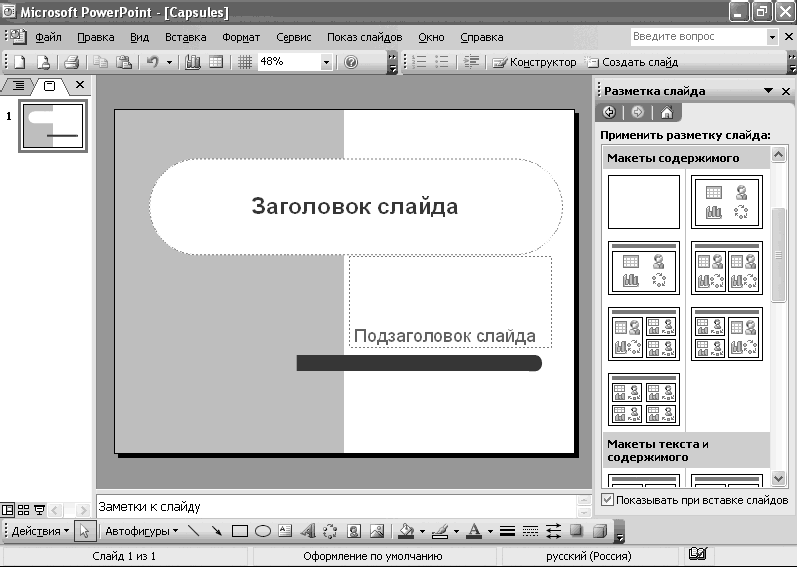Switch to Slide Sorter view
This screenshot has width=797, height=567.
click(23, 509)
